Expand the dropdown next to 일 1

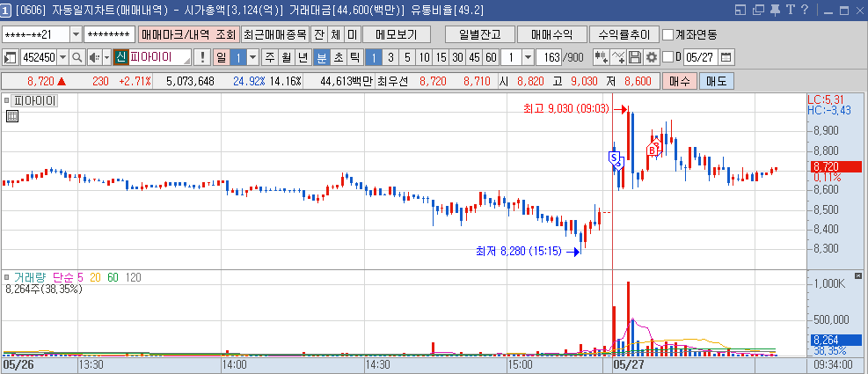point(253,57)
